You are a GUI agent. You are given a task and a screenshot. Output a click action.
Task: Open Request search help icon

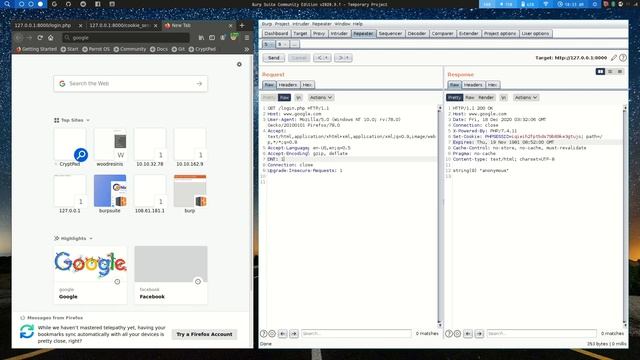264,334
